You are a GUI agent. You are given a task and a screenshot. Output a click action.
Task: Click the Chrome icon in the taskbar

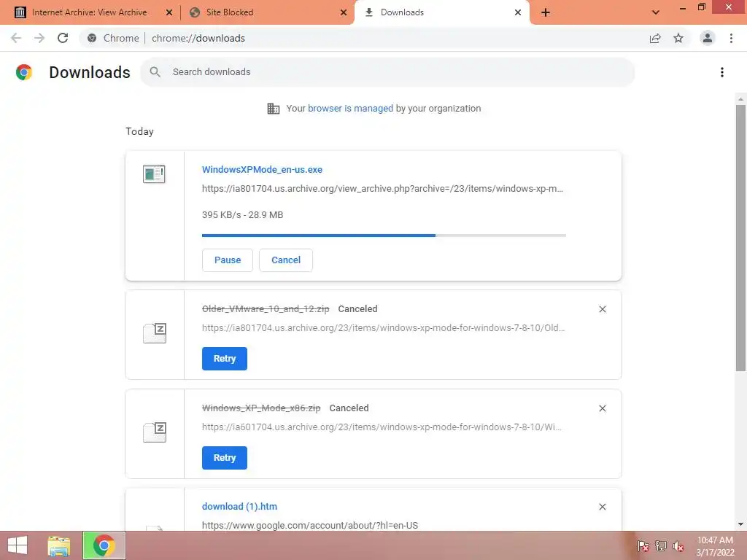point(104,545)
